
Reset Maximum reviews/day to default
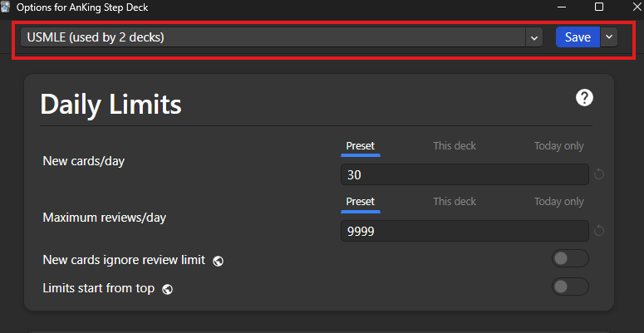tap(599, 231)
